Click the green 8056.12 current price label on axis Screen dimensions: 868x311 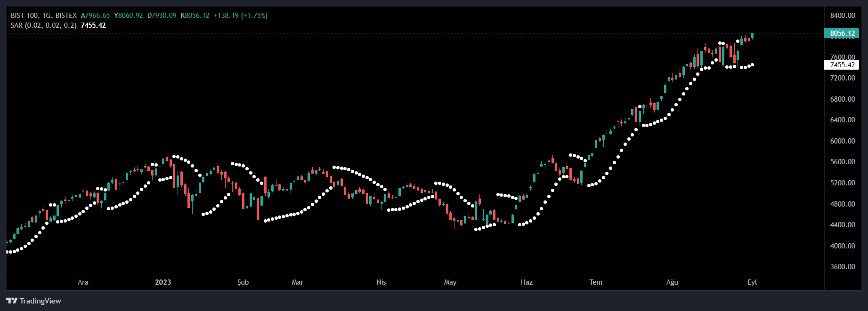[842, 33]
